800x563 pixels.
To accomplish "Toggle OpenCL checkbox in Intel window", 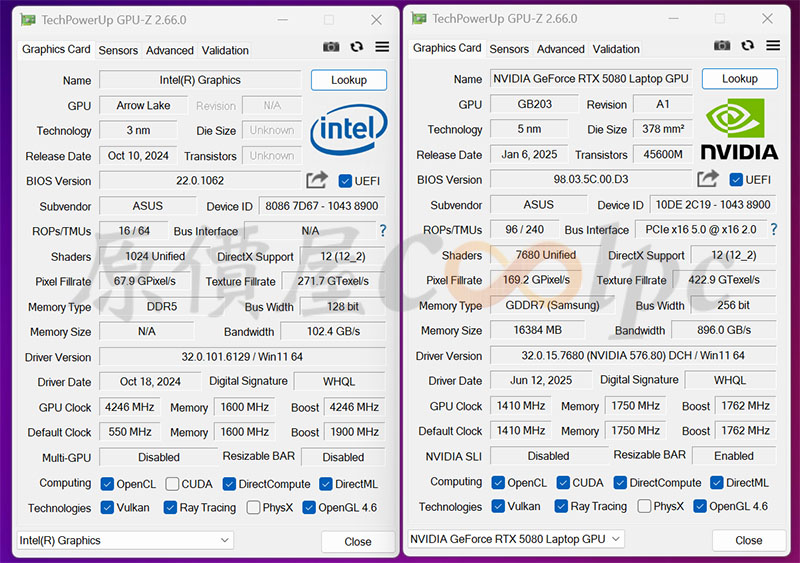I will pyautogui.click(x=107, y=484).
